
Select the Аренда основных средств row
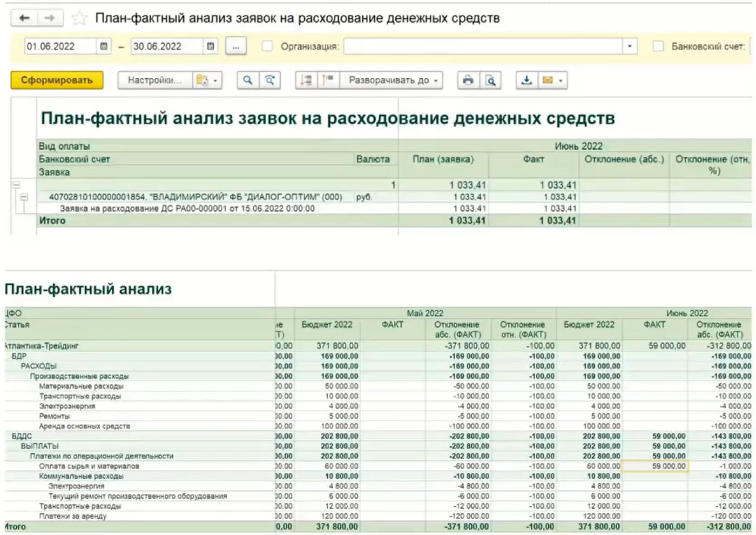[84, 426]
